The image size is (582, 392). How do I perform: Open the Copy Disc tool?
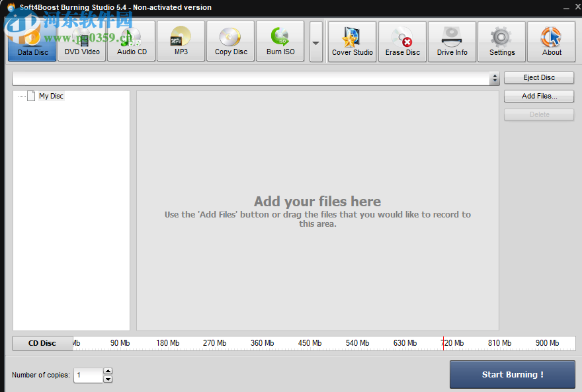pos(231,41)
